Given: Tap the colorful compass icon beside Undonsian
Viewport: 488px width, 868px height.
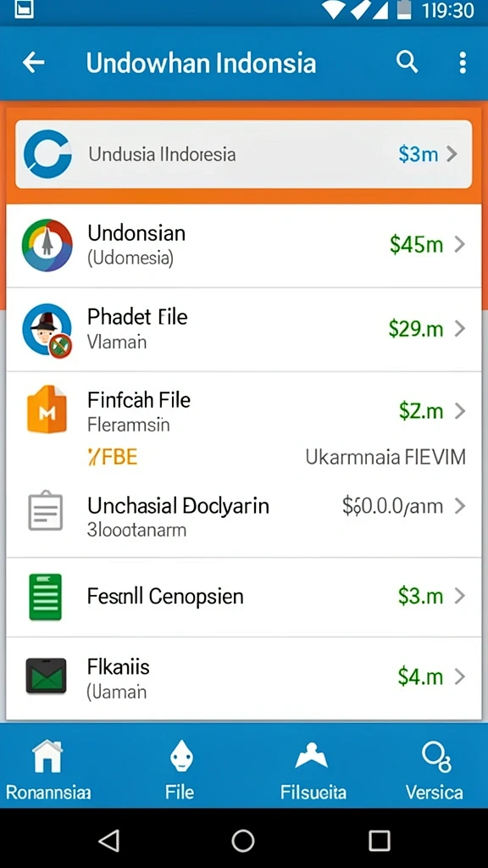Looking at the screenshot, I should 47,245.
